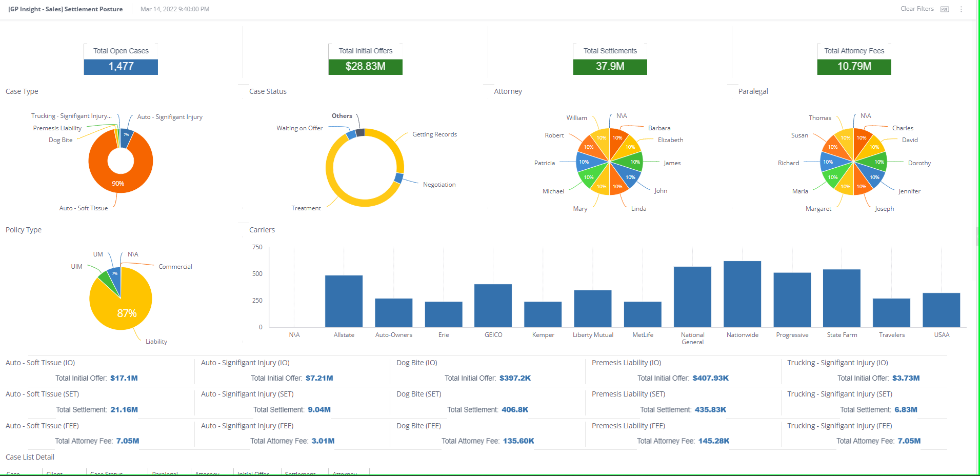Click the Negotiation status label
The width and height of the screenshot is (980, 476).
pyautogui.click(x=439, y=185)
